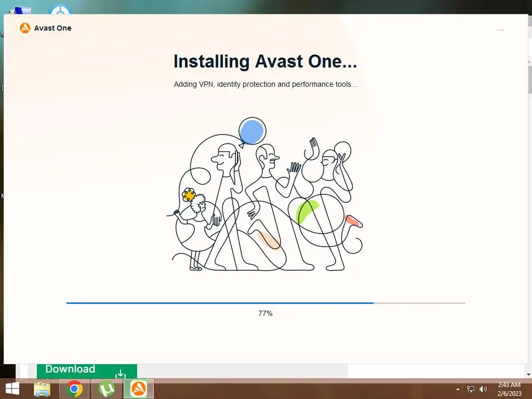Click the Avast installer taskbar icon
The width and height of the screenshot is (532, 399).
pos(139,389)
